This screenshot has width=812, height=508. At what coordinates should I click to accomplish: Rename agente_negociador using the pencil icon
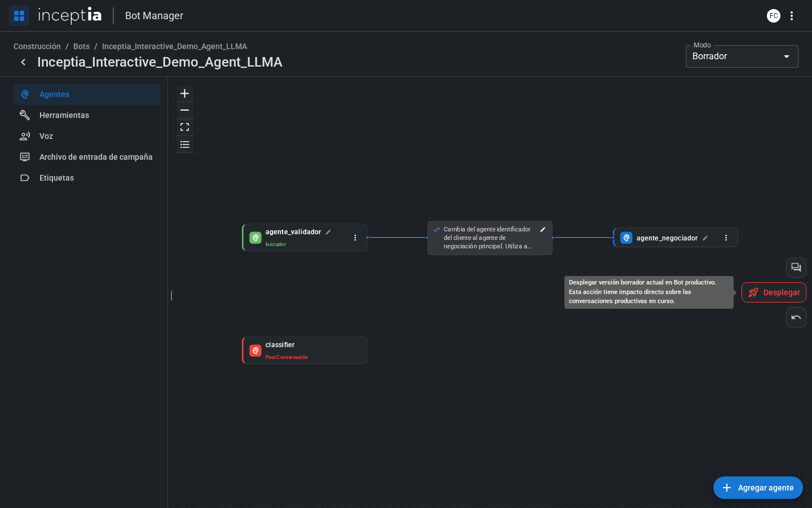[x=705, y=238]
